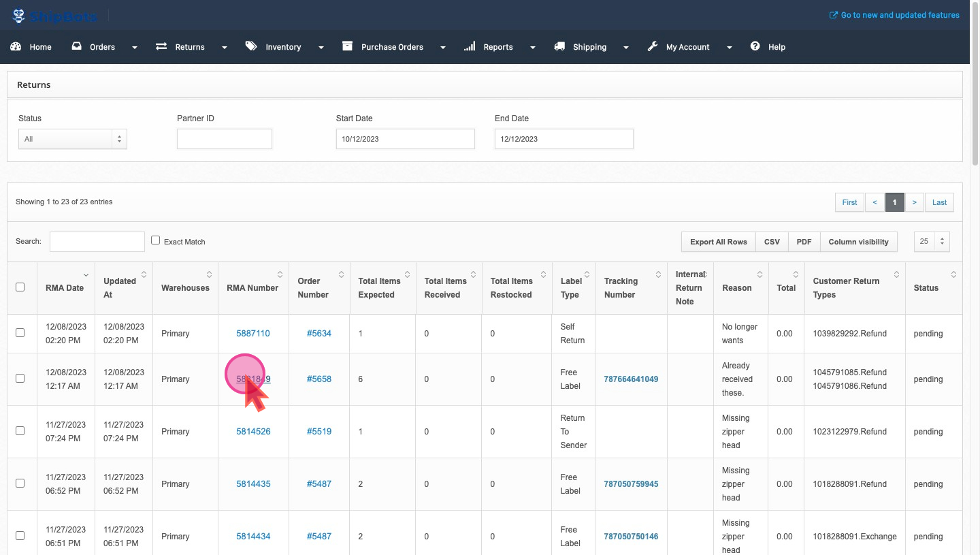Sort by Order Number column arrows

(342, 274)
